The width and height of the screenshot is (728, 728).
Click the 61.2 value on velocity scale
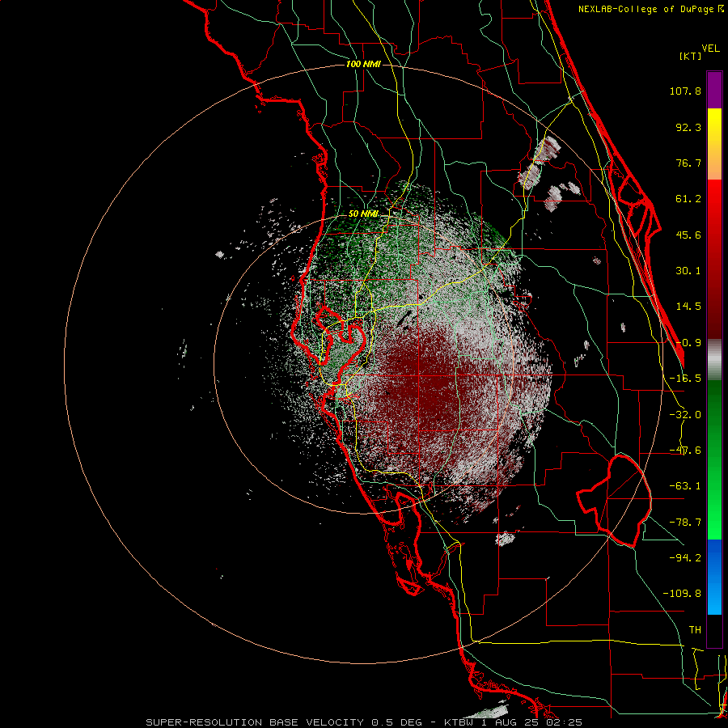(x=688, y=199)
